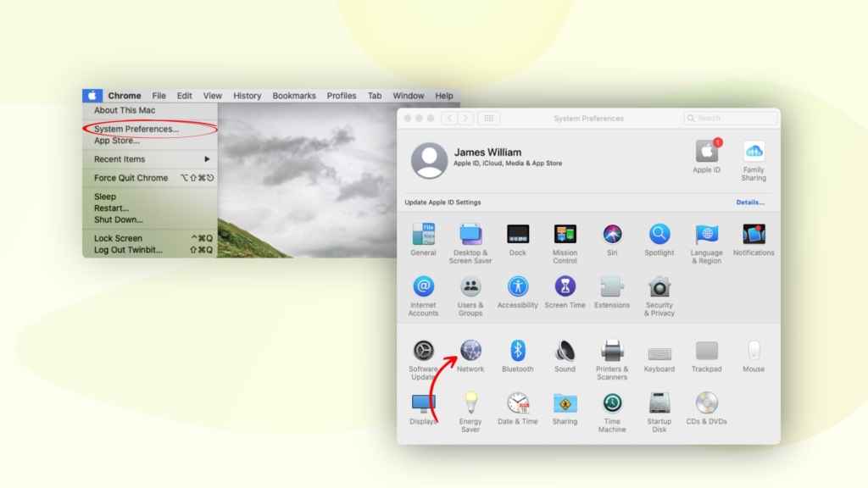
Task: Open Security & Privacy preferences
Action: (x=659, y=296)
